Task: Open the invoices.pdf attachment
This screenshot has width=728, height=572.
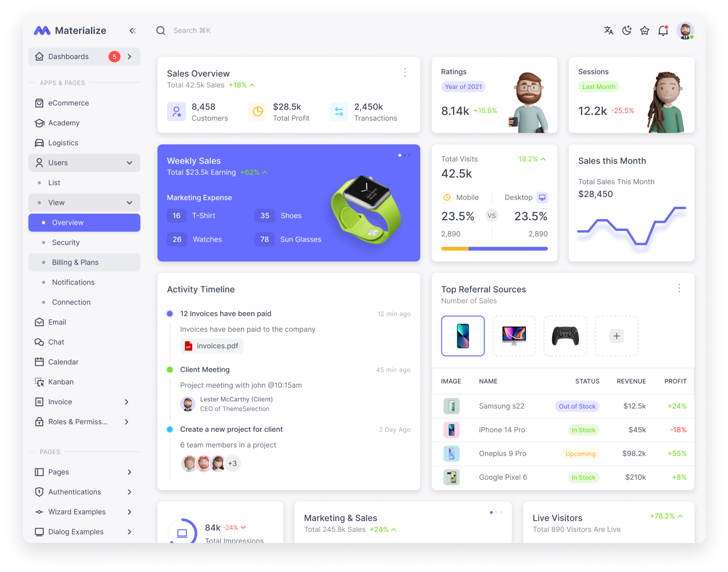Action: 211,346
